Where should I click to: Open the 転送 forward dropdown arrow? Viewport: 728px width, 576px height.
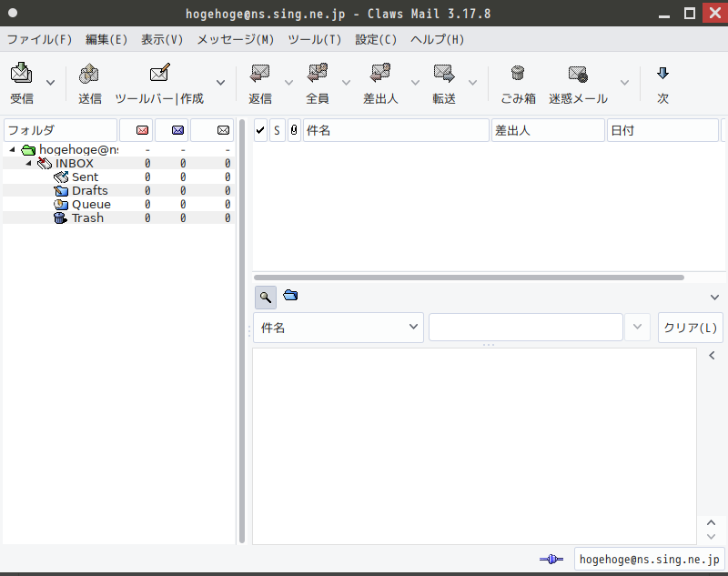(472, 83)
